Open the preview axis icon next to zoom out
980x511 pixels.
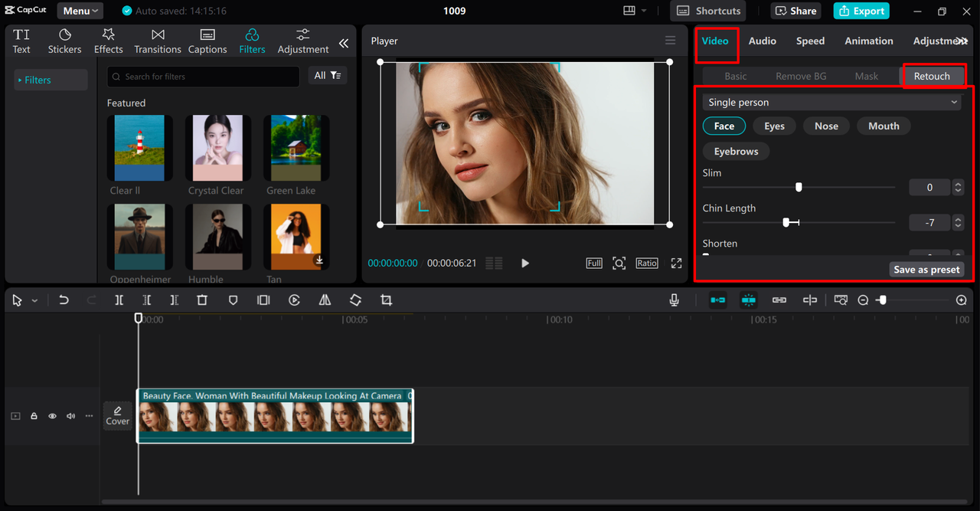point(841,300)
